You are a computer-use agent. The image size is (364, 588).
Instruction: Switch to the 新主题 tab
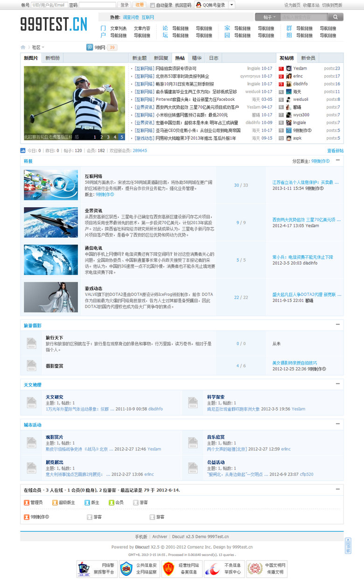[x=140, y=58]
